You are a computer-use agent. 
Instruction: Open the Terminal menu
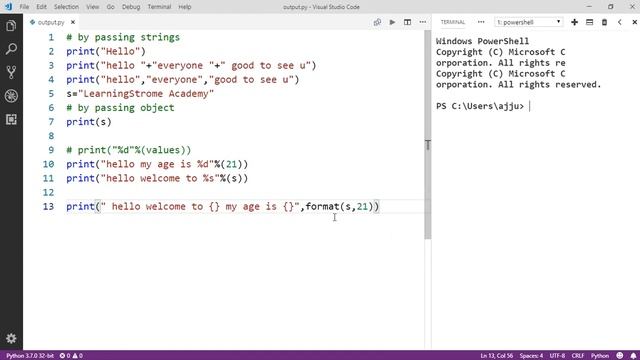coord(159,7)
